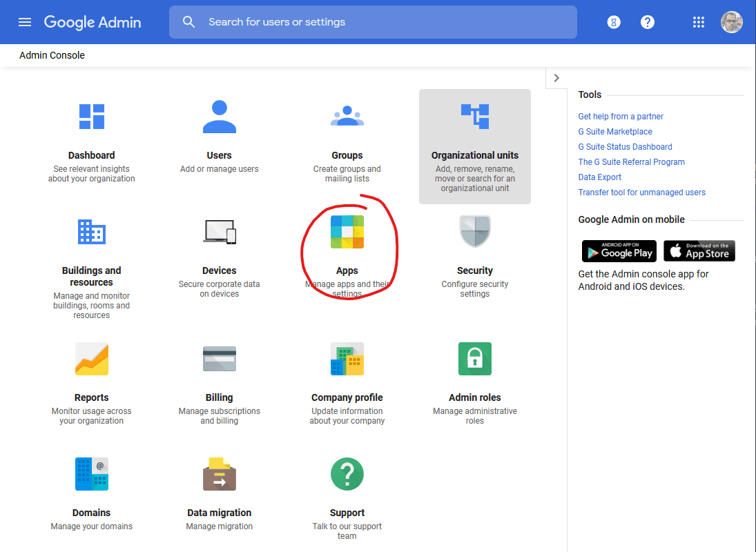Open the main hamburger menu

(x=25, y=22)
